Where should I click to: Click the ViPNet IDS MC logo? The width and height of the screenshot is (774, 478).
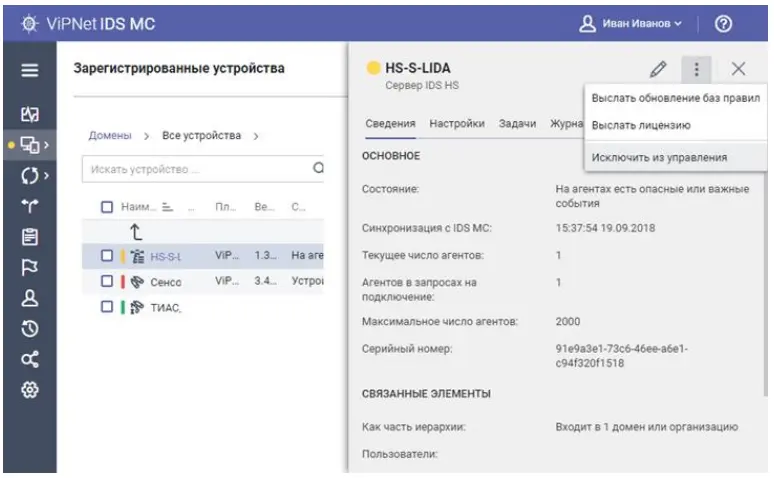coord(88,24)
